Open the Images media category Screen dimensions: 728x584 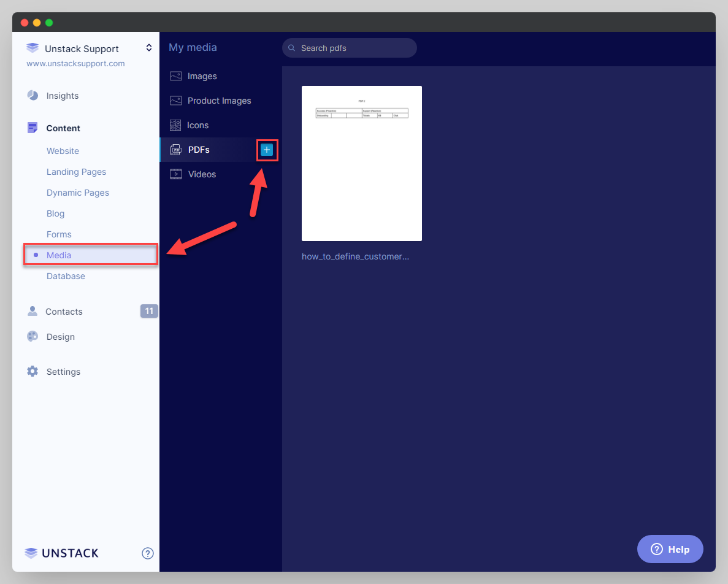(x=202, y=76)
